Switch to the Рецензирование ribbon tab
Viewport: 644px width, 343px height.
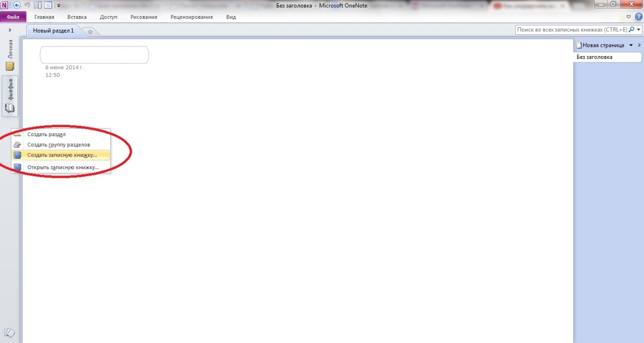click(x=192, y=17)
